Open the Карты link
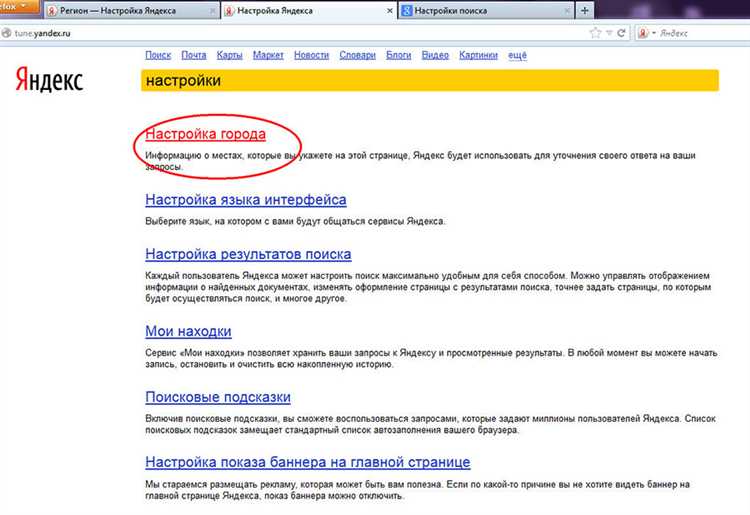The height and width of the screenshot is (515, 750). [230, 55]
